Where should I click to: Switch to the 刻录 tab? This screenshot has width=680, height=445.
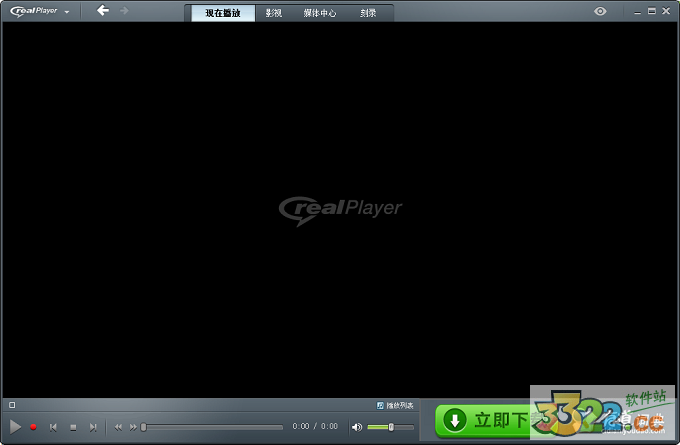pyautogui.click(x=368, y=13)
